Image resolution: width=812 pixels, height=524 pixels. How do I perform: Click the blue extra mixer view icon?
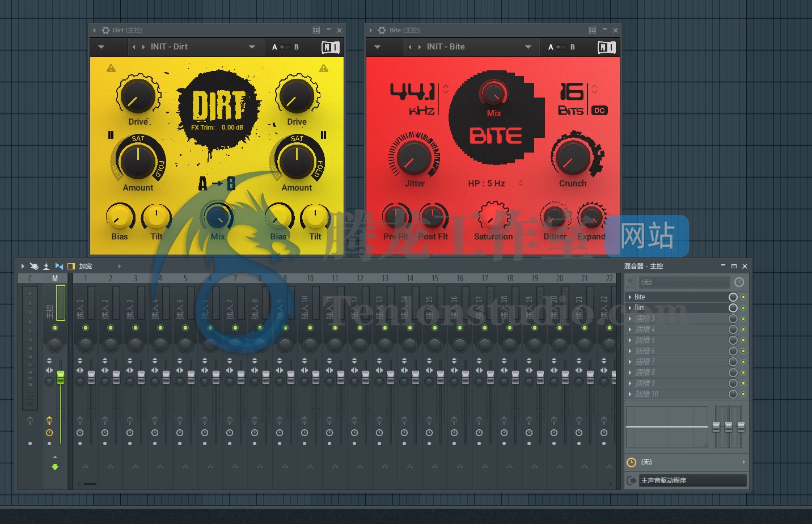tap(59, 266)
